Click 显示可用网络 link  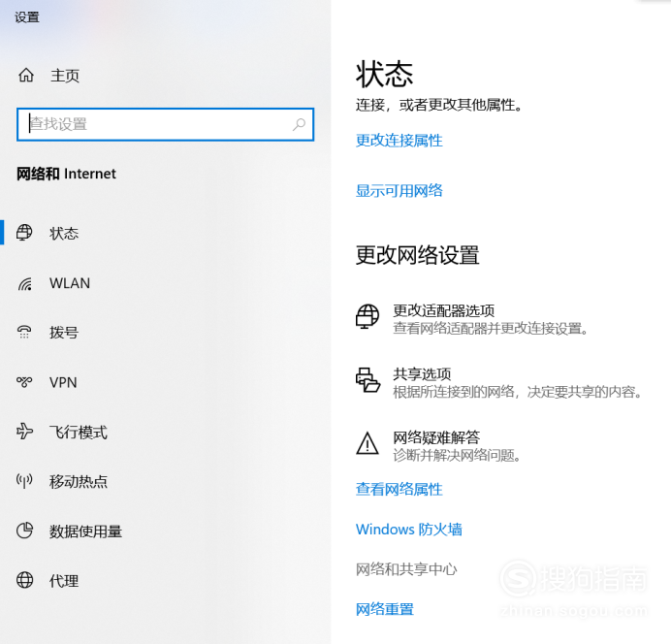click(x=399, y=190)
